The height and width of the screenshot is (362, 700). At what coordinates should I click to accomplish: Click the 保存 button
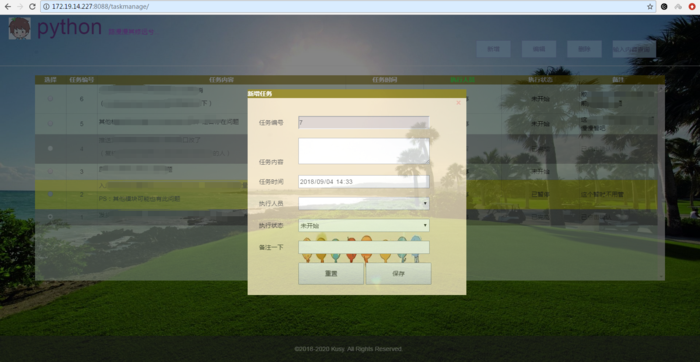[x=399, y=274]
